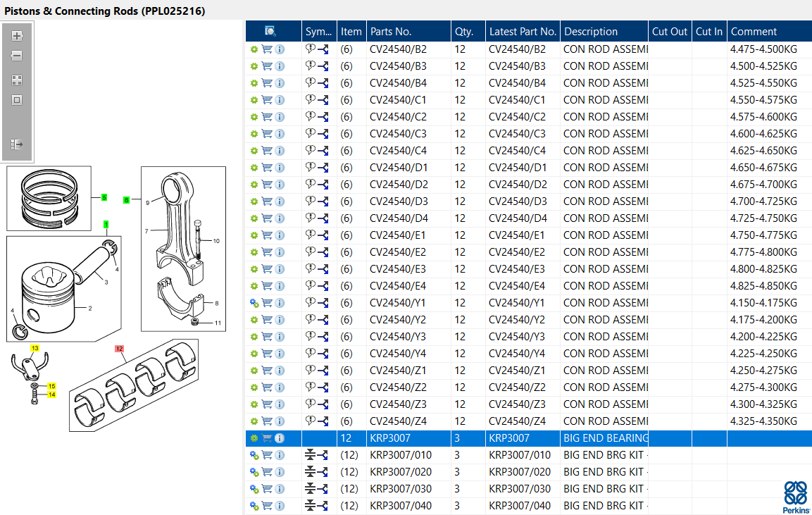Screen dimensions: 812x515
Task: Click the fit-to-window square icon
Action: pyautogui.click(x=17, y=100)
